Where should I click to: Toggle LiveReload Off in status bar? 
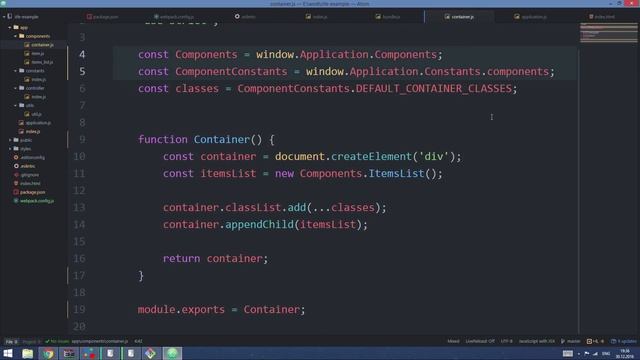(480, 341)
